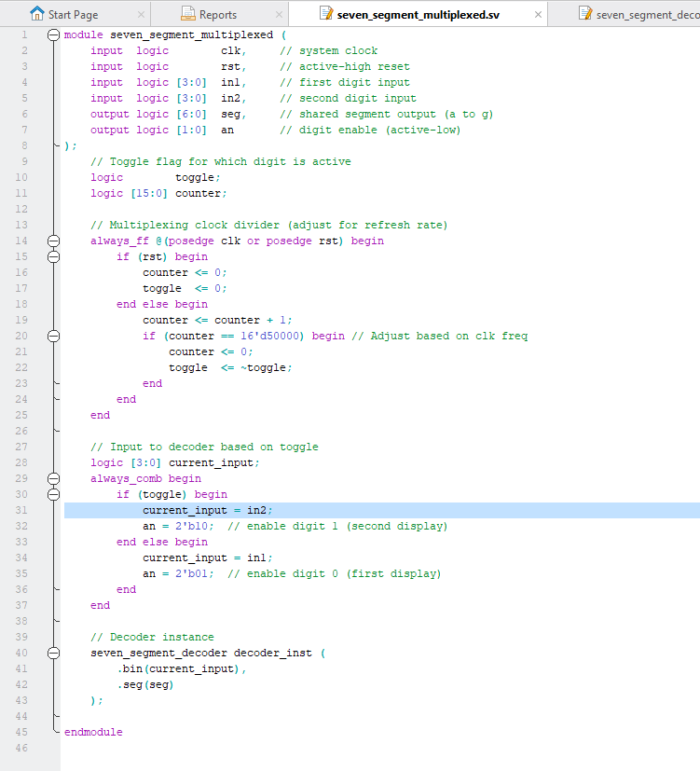Click the seven_segment_multiplexed.sv file icon
Screen dimensions: 700x771
click(x=326, y=14)
